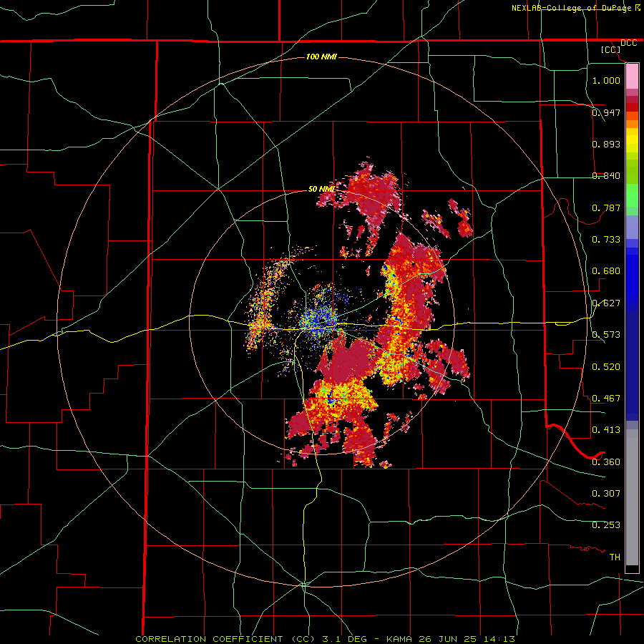Pick the light pink segment of color bar

click(x=632, y=77)
